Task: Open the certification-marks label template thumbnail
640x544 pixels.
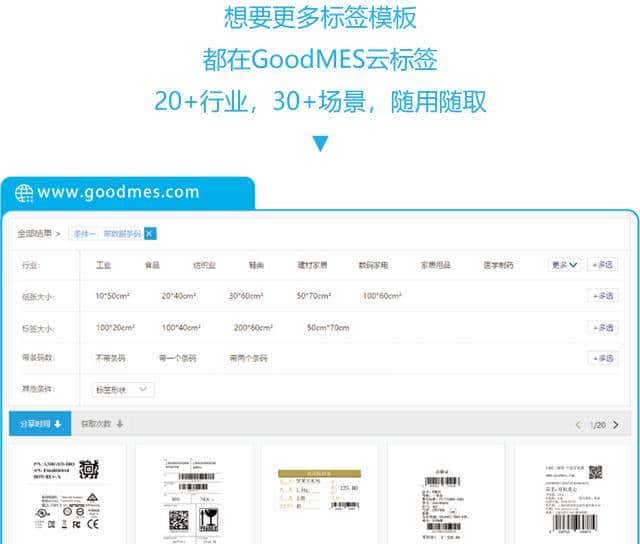Action: tap(67, 495)
